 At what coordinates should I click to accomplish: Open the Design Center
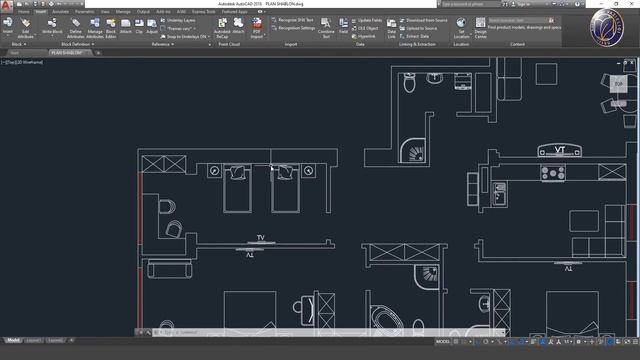tap(480, 28)
